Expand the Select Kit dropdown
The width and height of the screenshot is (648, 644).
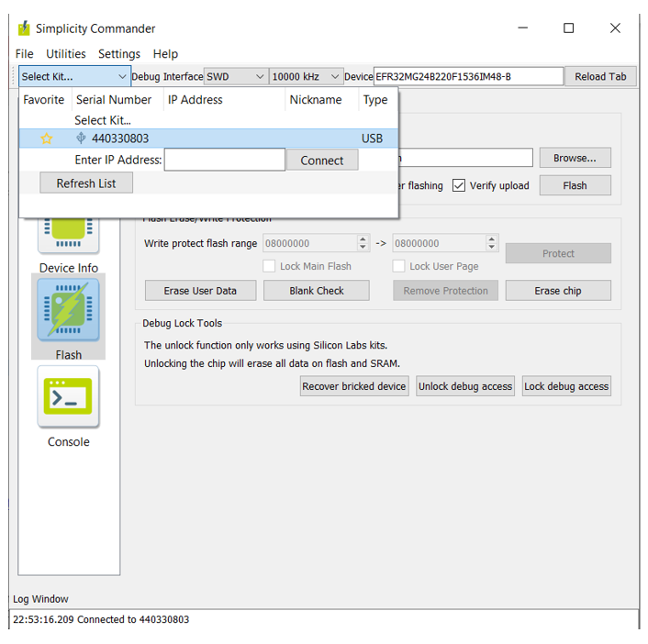(74, 77)
